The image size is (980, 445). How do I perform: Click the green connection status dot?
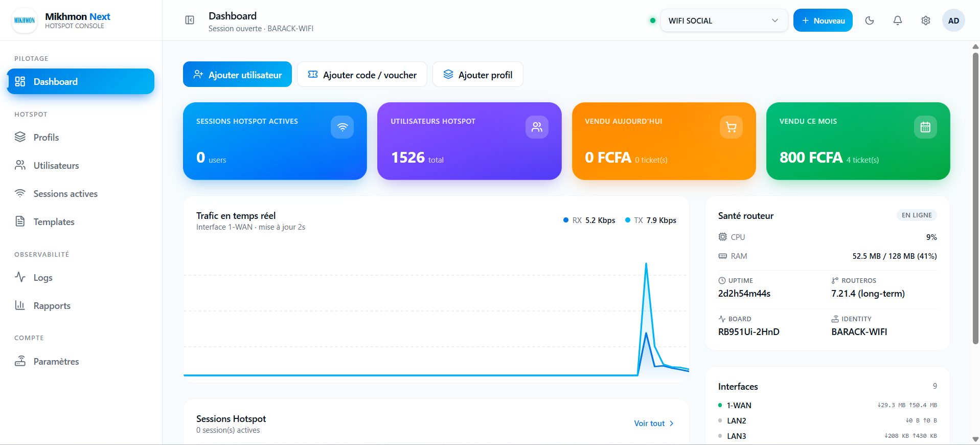click(652, 20)
